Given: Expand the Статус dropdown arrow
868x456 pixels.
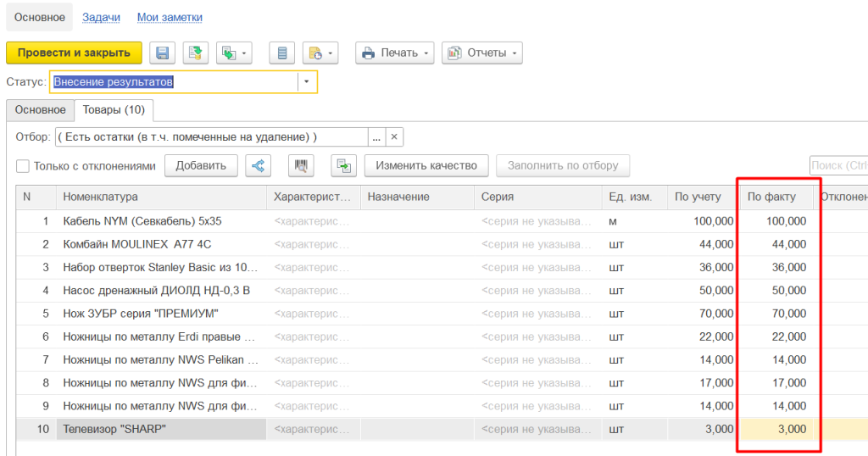Looking at the screenshot, I should [307, 82].
